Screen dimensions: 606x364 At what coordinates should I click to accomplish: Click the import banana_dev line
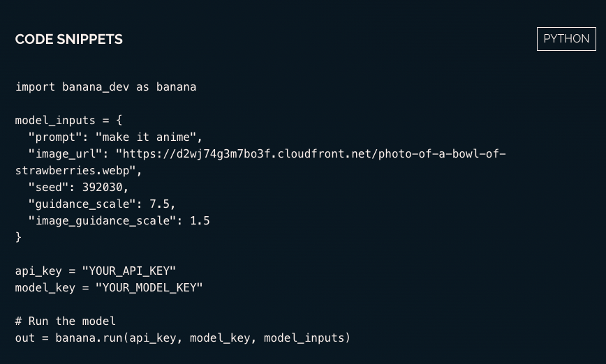105,87
